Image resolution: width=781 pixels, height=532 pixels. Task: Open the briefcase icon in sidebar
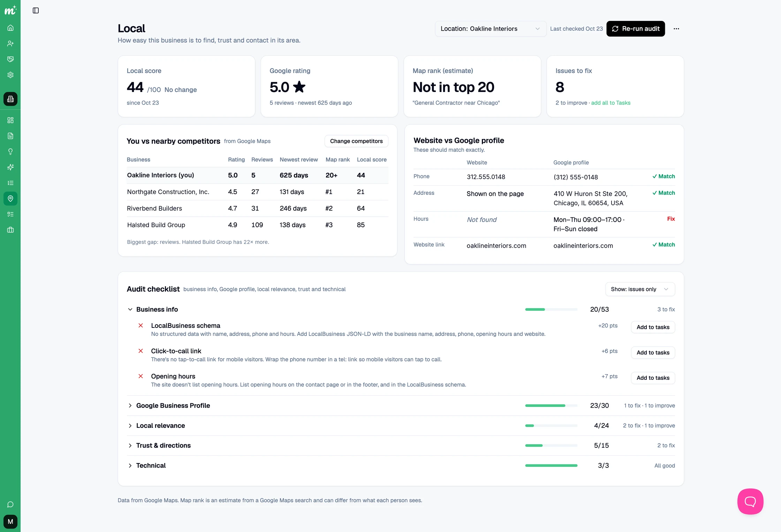(10, 230)
